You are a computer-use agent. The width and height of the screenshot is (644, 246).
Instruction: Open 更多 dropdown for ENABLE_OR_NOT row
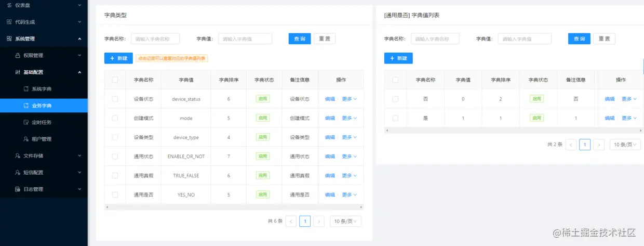(x=349, y=156)
